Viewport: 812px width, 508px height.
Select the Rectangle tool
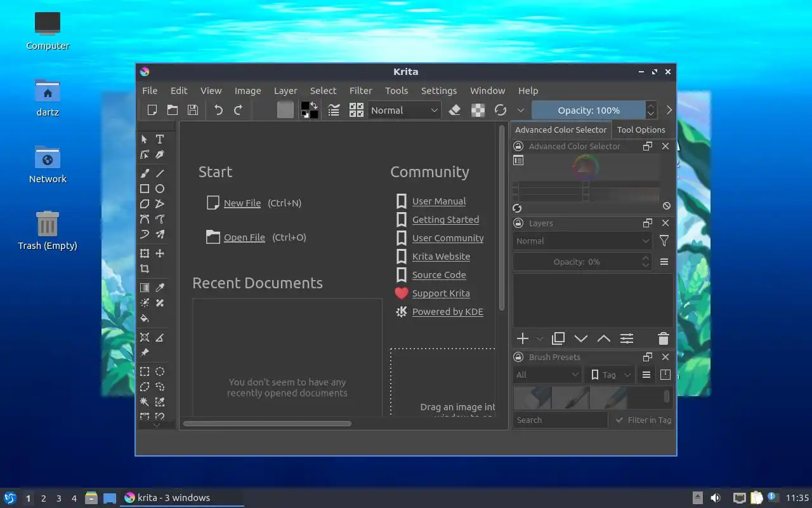pos(145,189)
